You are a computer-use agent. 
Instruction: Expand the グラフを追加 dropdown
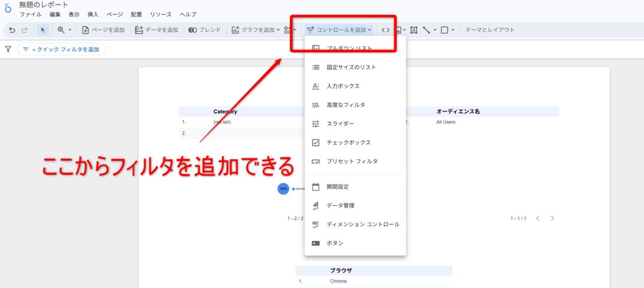pyautogui.click(x=256, y=30)
